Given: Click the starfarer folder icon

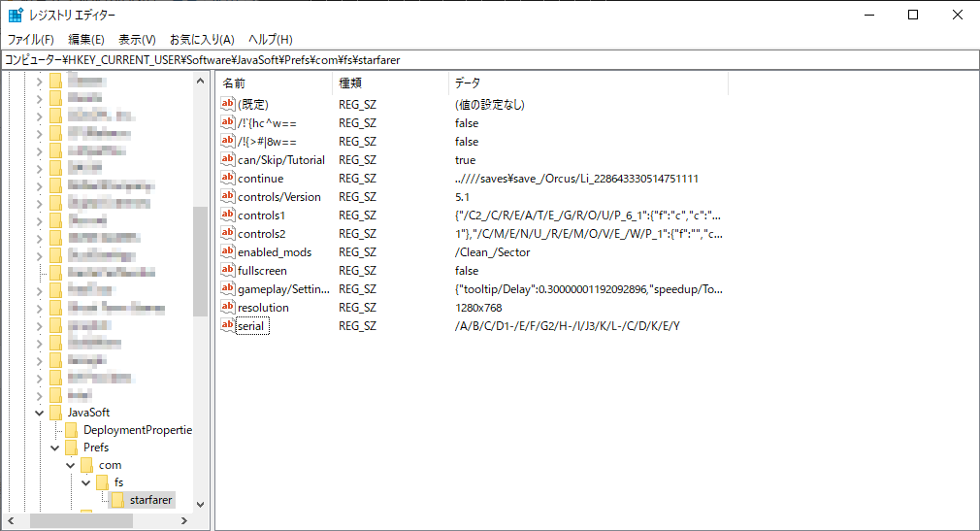Looking at the screenshot, I should (118, 500).
